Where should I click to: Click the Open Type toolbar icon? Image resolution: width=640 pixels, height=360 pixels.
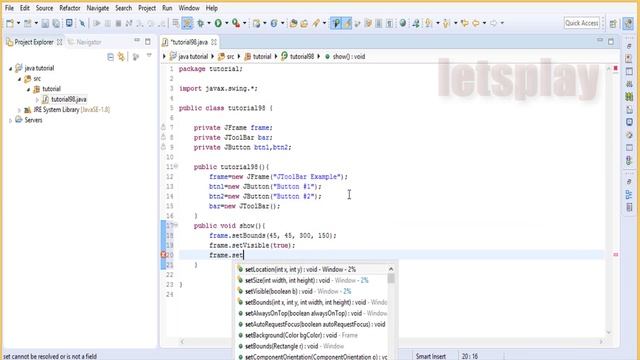pyautogui.click(x=293, y=23)
